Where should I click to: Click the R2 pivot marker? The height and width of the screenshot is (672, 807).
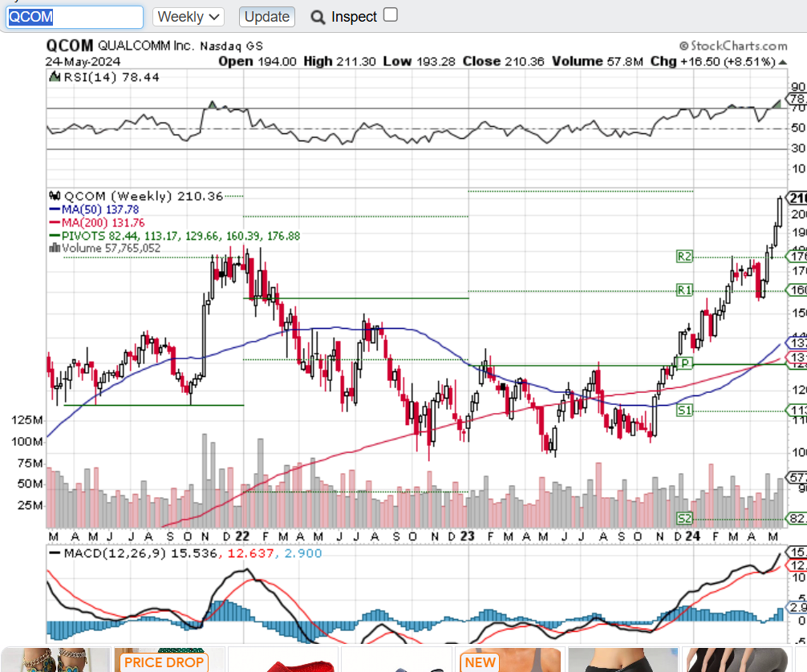pyautogui.click(x=684, y=257)
